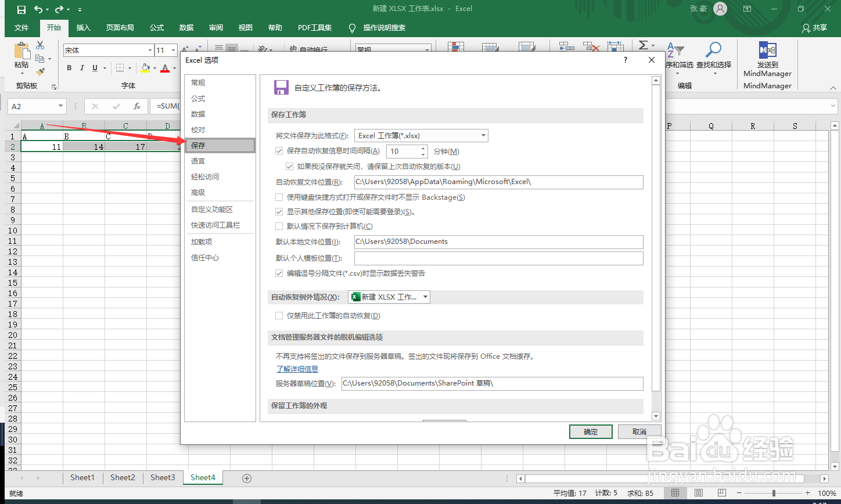This screenshot has height=504, width=841.
Task: Click the learn more details link
Action: (297, 369)
